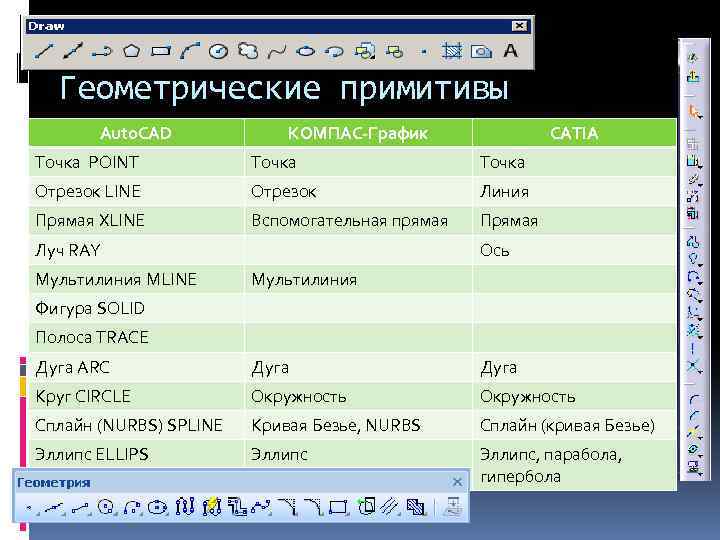Image resolution: width=720 pixels, height=540 pixels.
Task: Click the 'Полоса TRACE' cell
Action: click(136, 338)
